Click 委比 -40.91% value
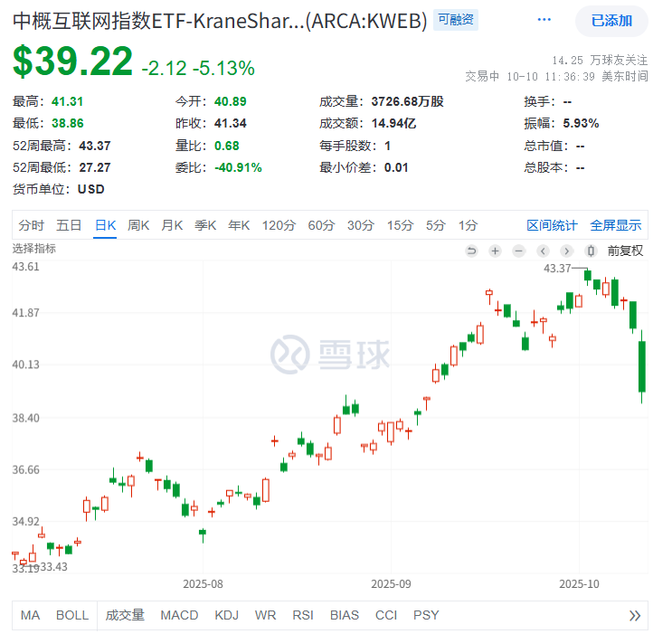This screenshot has height=634, width=672. [238, 167]
